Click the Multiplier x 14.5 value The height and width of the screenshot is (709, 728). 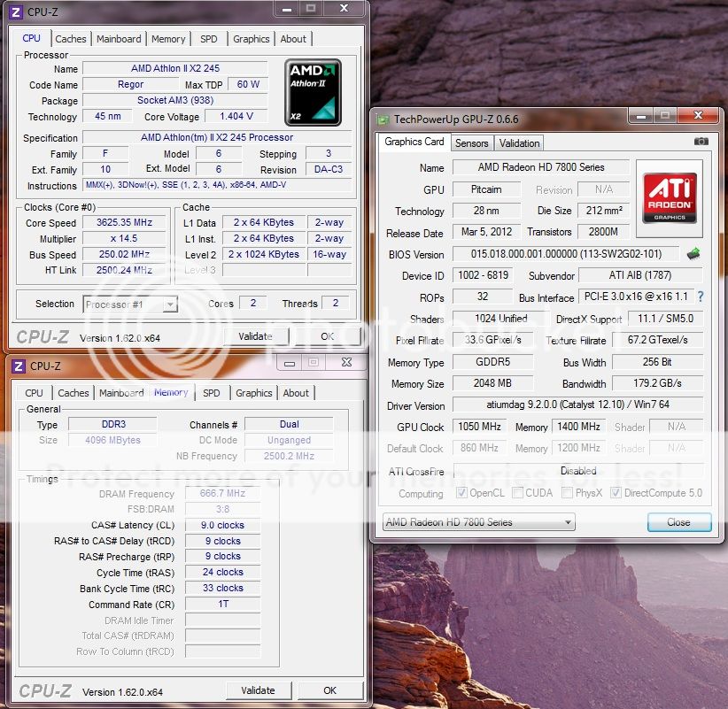pos(124,238)
